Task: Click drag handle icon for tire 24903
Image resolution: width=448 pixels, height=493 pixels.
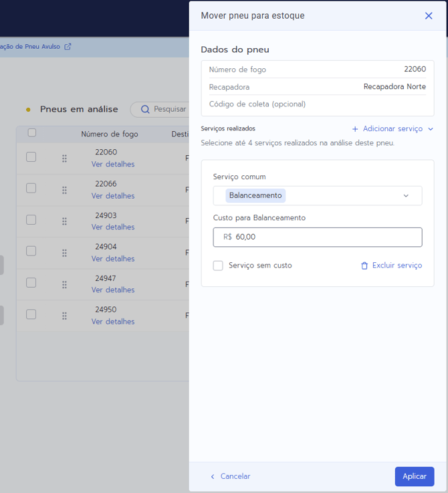Action: pos(64,221)
